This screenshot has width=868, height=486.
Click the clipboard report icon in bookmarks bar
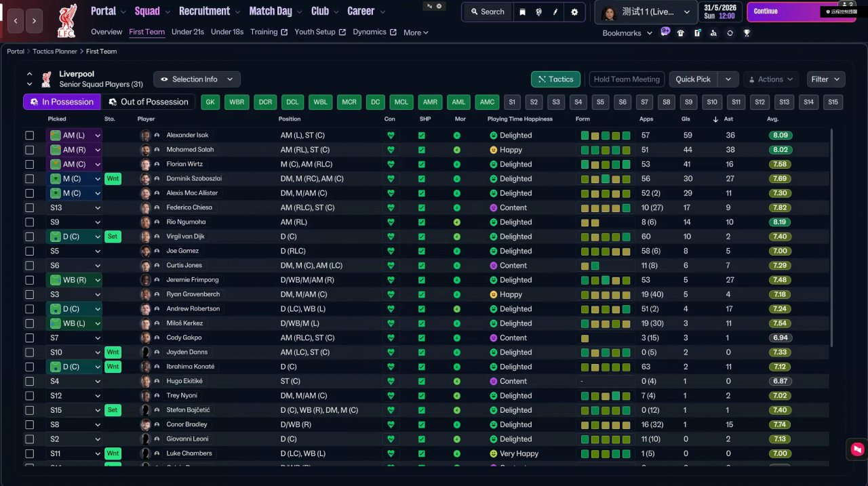tap(697, 33)
